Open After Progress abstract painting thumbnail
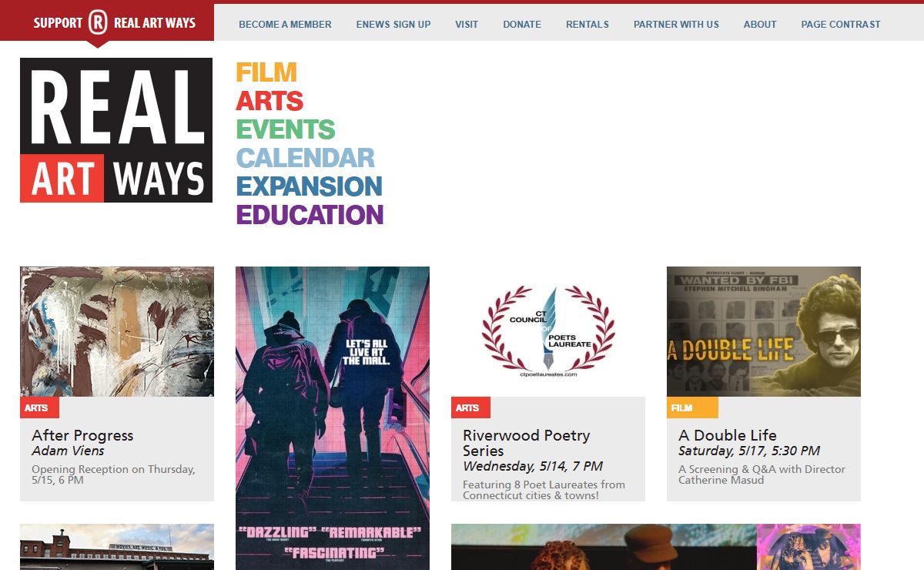 click(117, 332)
